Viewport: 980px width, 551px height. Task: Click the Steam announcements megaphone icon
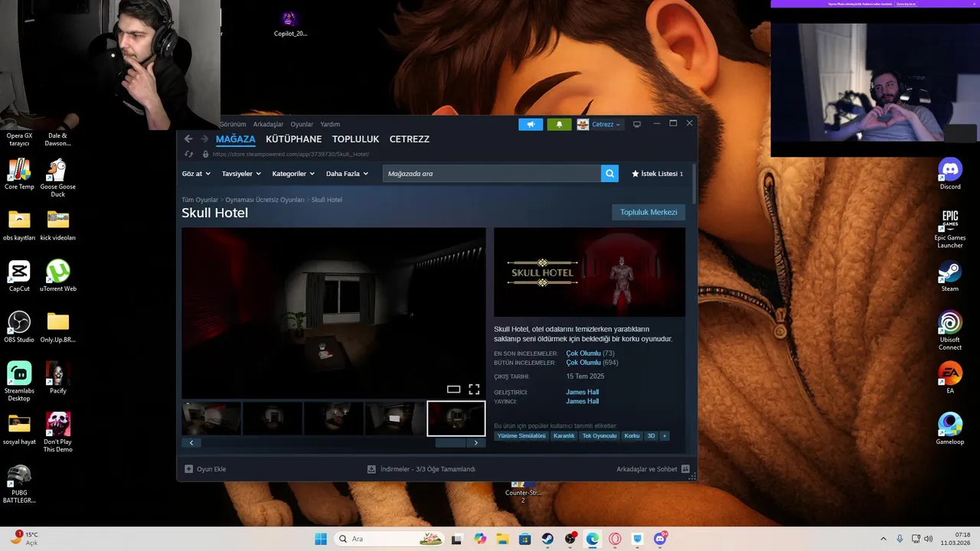[x=531, y=124]
